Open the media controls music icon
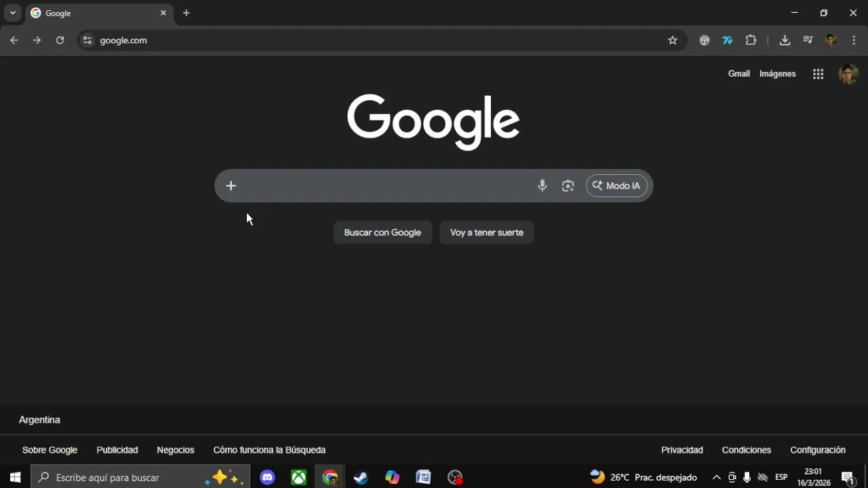The width and height of the screenshot is (868, 488). coord(808,41)
